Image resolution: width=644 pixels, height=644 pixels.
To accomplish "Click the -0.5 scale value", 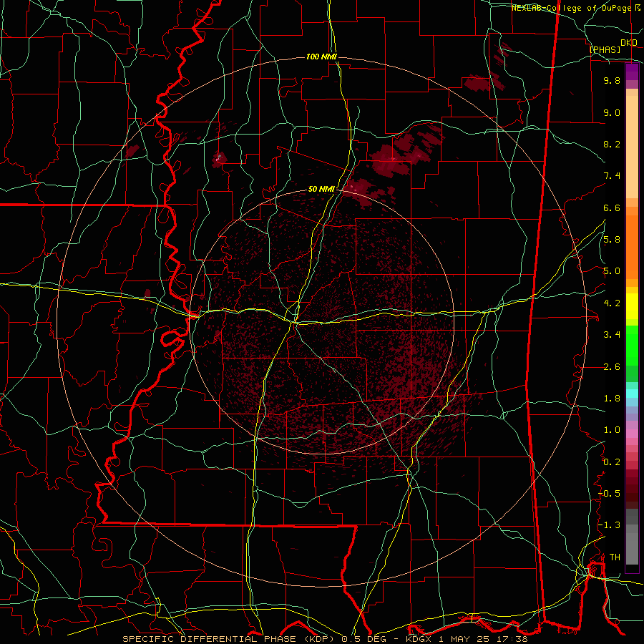I will click(609, 494).
